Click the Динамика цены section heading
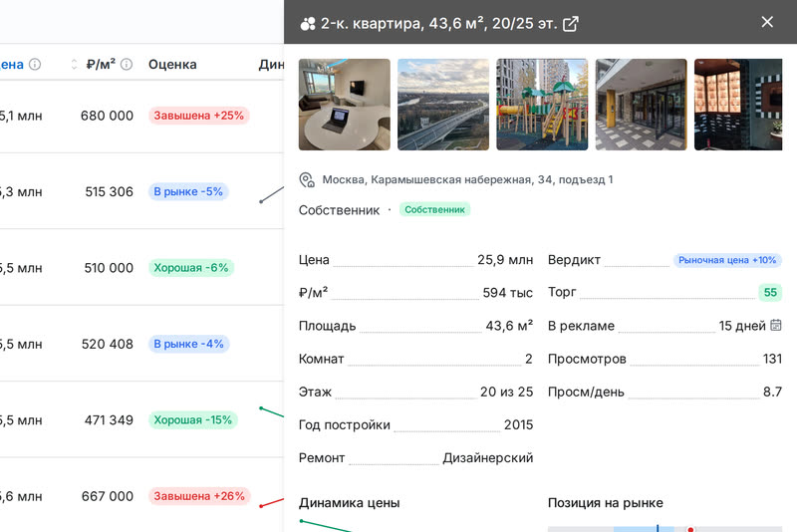The width and height of the screenshot is (797, 532). click(350, 503)
